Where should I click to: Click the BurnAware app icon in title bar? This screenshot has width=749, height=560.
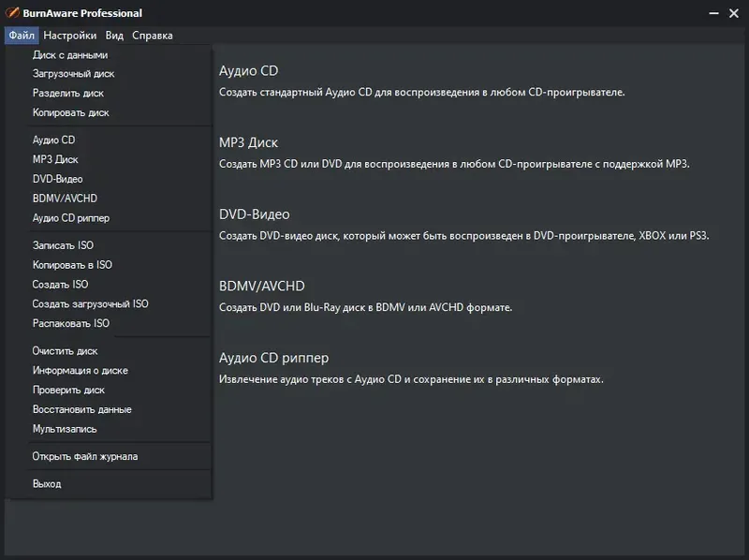(13, 13)
